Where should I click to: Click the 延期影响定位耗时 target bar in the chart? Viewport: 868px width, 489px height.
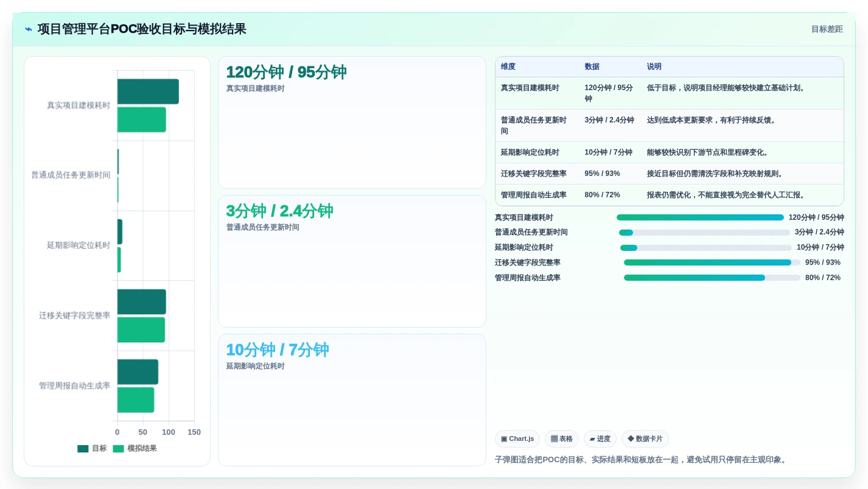click(120, 232)
